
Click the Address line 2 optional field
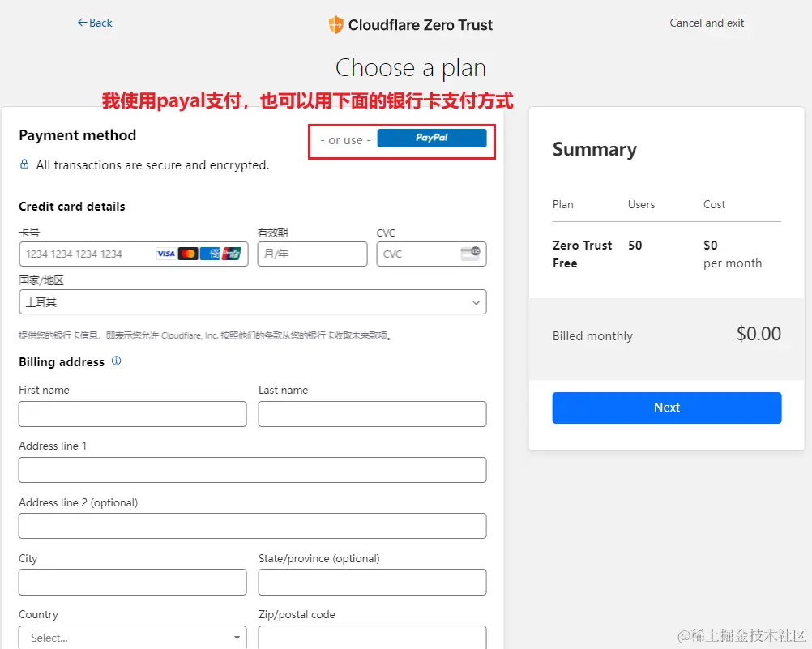pos(253,526)
